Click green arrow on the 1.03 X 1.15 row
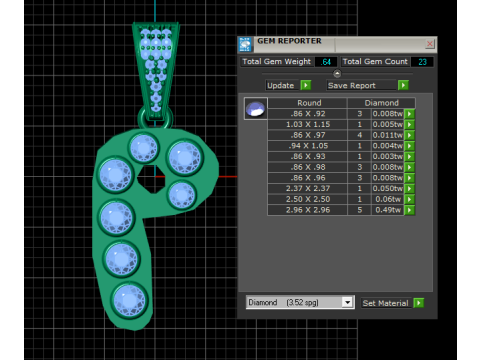 [409, 124]
